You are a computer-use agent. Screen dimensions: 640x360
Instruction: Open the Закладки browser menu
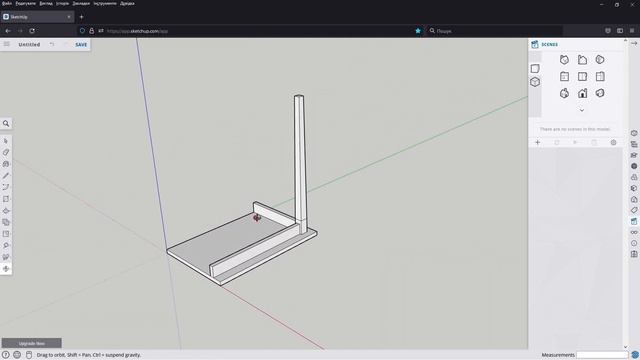pos(81,3)
